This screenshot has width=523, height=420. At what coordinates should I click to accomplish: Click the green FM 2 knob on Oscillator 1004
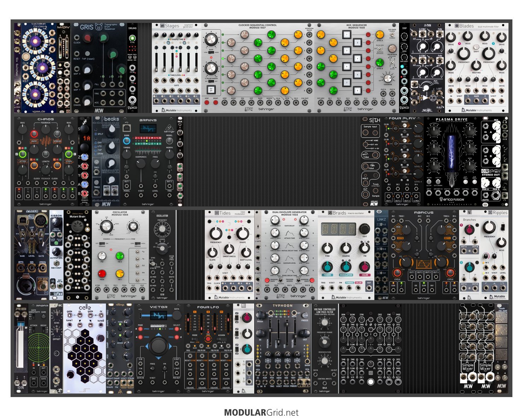click(x=120, y=256)
